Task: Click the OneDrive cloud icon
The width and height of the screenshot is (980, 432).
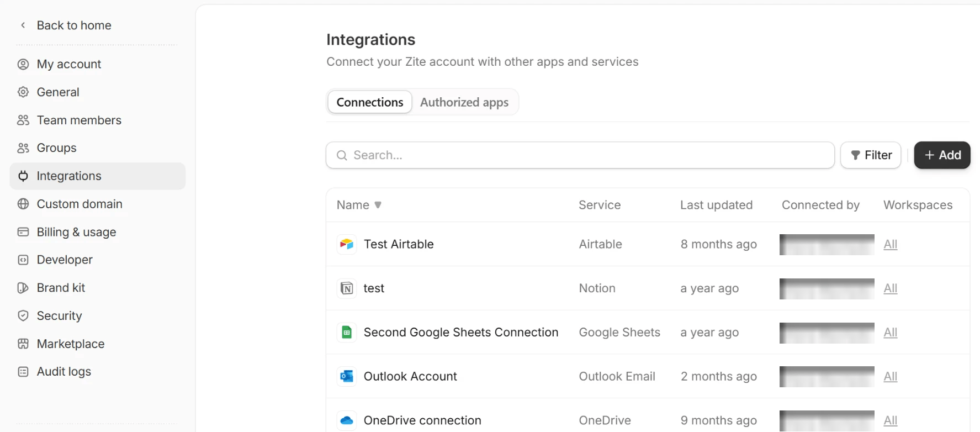Action: 347,420
